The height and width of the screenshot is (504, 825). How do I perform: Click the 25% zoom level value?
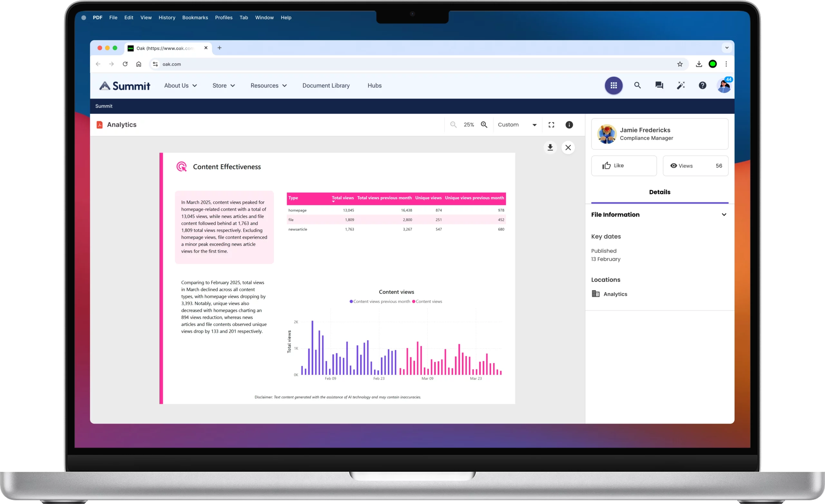(x=469, y=125)
